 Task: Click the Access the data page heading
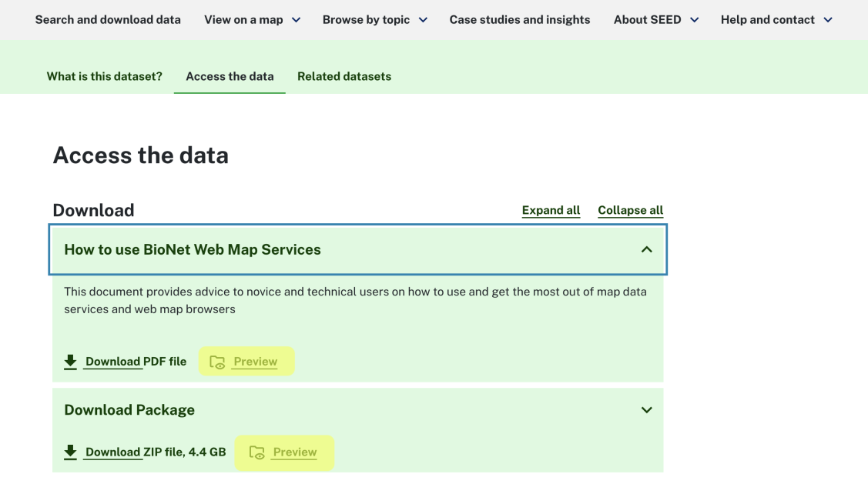coord(141,155)
